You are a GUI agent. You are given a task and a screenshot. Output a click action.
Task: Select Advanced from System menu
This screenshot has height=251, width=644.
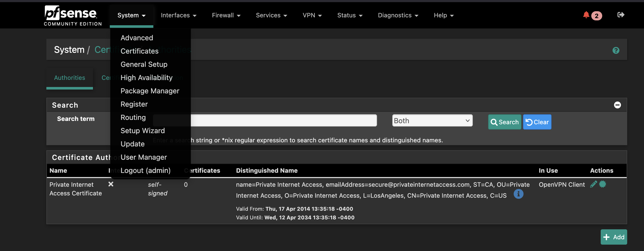pyautogui.click(x=137, y=38)
